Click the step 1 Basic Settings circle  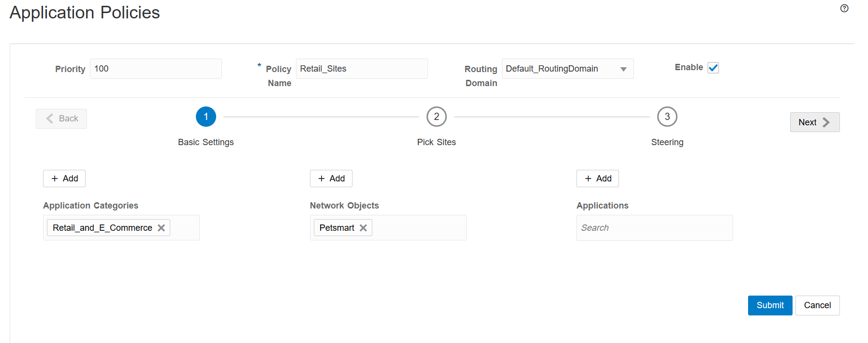(x=206, y=117)
